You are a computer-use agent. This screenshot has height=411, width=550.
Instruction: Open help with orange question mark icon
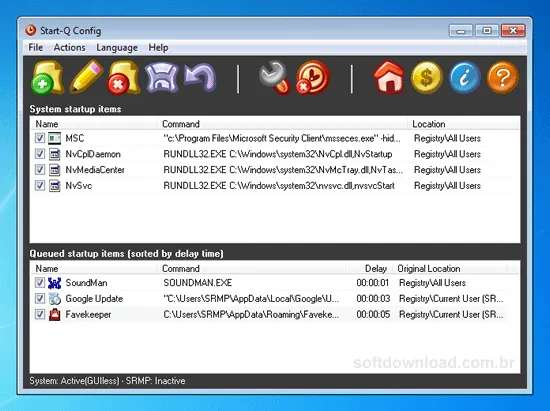coord(502,77)
